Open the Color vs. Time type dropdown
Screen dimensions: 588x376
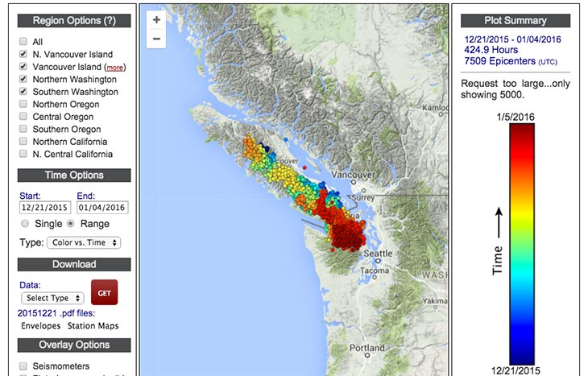tap(84, 242)
